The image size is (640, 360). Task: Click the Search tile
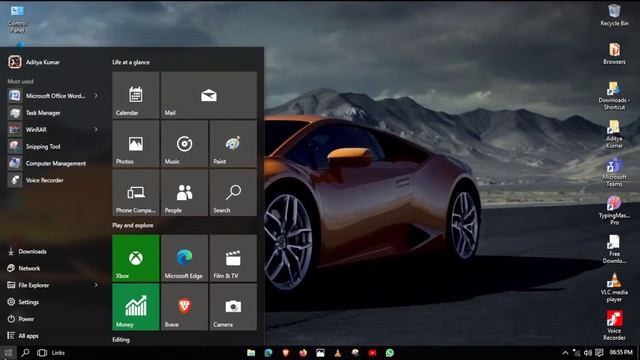[x=233, y=193]
